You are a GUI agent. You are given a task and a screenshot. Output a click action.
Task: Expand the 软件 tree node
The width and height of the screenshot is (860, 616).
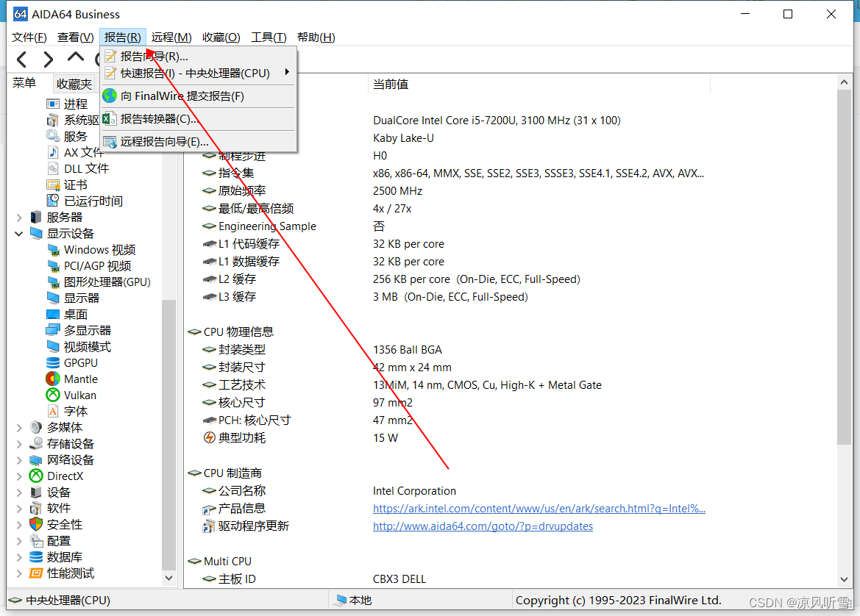pos(19,509)
